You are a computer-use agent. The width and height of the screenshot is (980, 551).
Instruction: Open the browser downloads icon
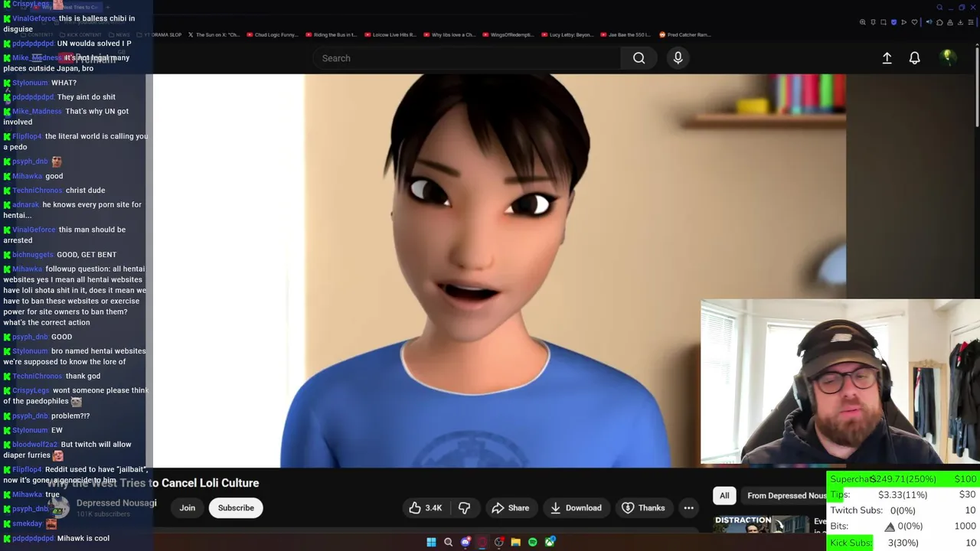[960, 22]
